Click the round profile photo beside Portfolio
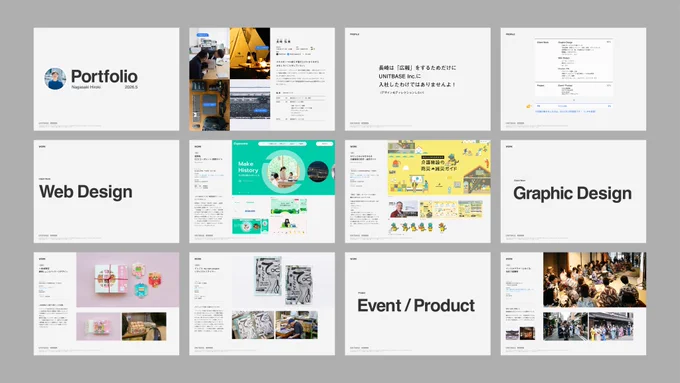680x383 pixels. click(x=55, y=79)
